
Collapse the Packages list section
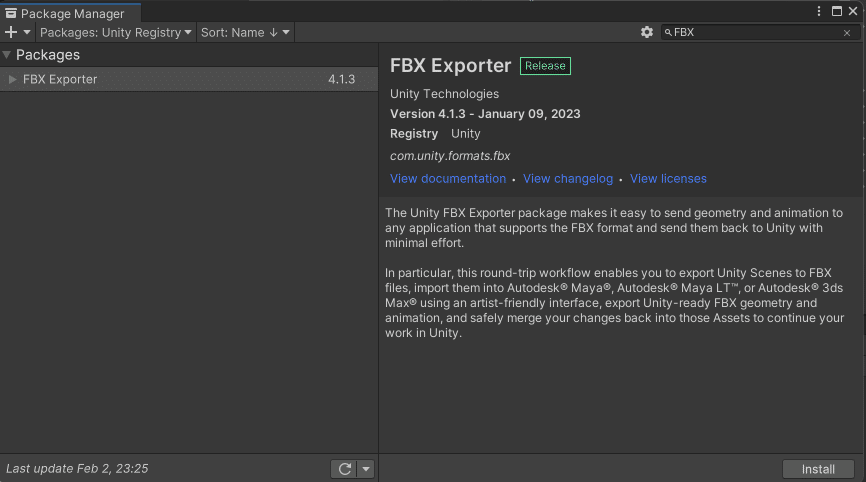click(8, 55)
